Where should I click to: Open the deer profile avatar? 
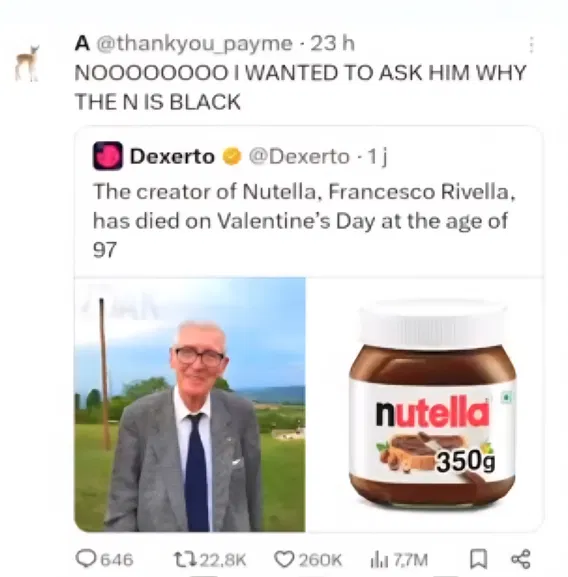pos(27,63)
